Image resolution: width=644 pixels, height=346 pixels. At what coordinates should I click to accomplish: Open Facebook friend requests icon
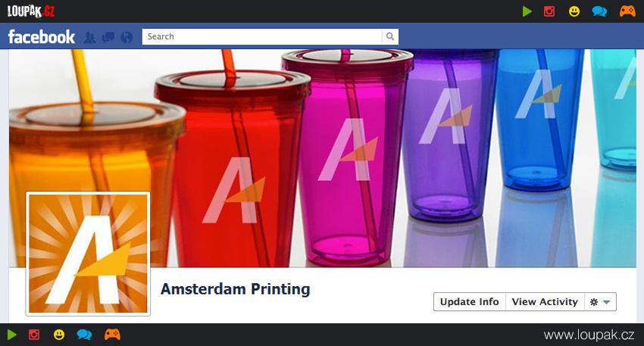point(89,37)
